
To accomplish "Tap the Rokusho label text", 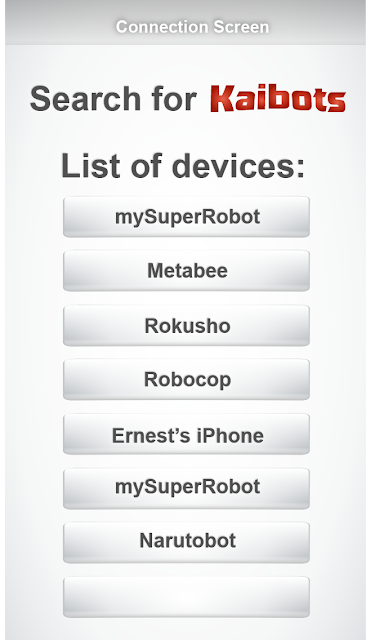I will (187, 326).
